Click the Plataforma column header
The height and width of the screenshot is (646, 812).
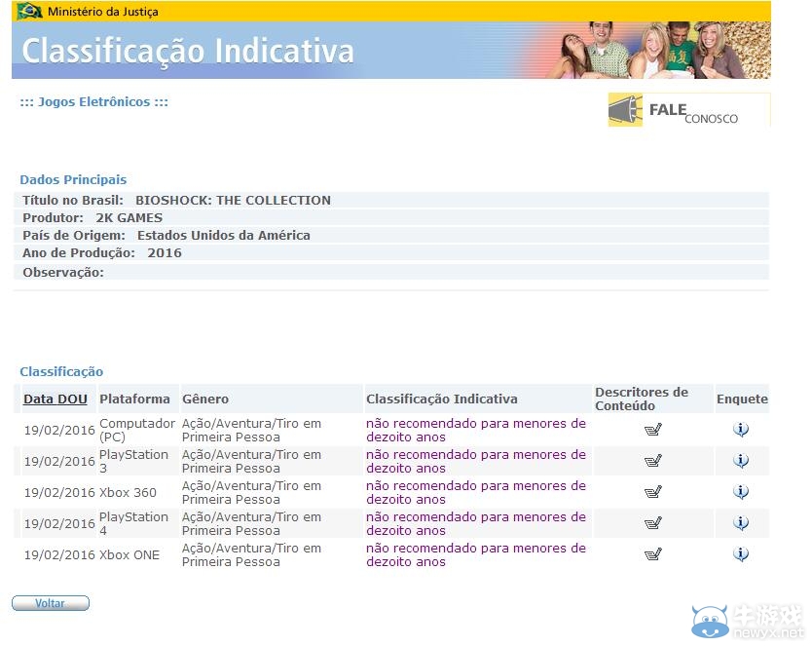pos(134,399)
